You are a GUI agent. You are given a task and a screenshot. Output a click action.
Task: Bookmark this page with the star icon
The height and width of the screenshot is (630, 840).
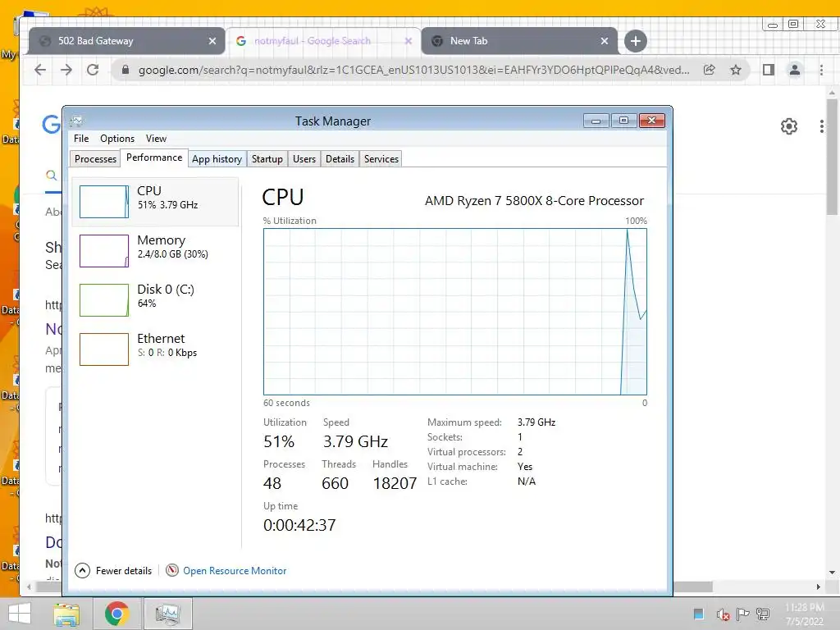(x=736, y=70)
